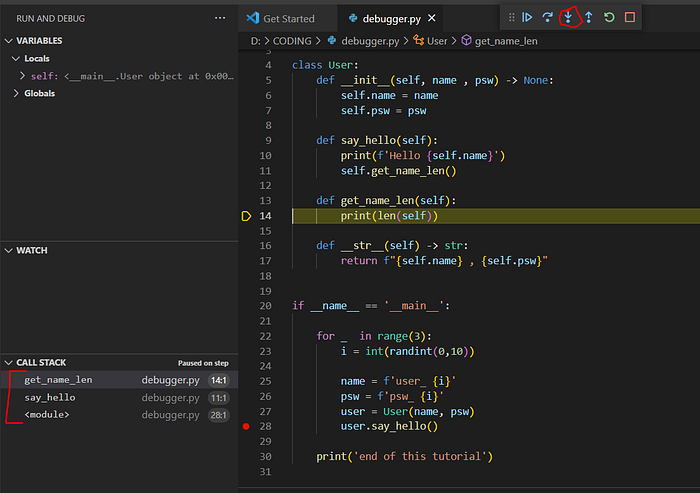Select say_hello call stack frame
Screen dimensions: 700x493
click(120, 397)
